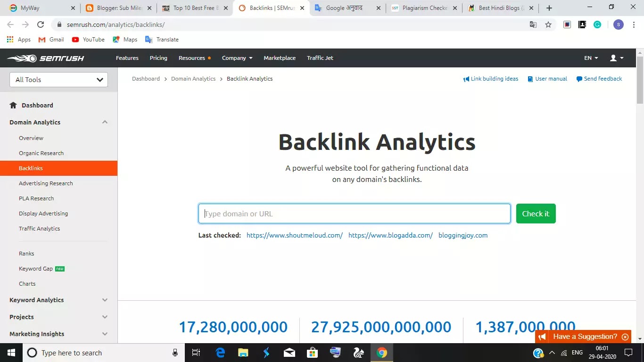This screenshot has width=644, height=362.
Task: Close the Have a Suggestion popup
Action: 625,337
